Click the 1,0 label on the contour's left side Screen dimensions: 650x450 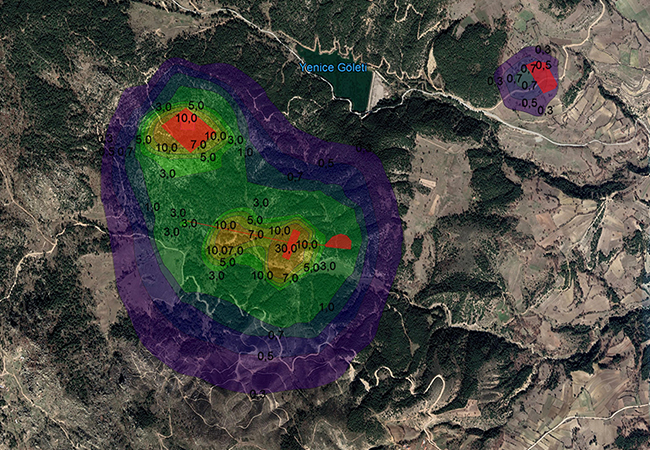(x=153, y=207)
